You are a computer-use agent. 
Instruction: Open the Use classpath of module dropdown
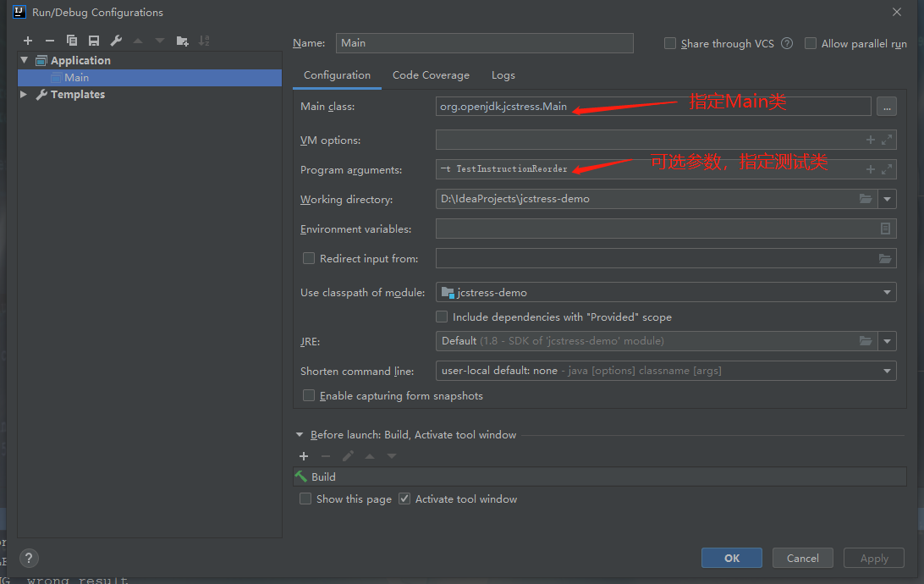pyautogui.click(x=888, y=292)
